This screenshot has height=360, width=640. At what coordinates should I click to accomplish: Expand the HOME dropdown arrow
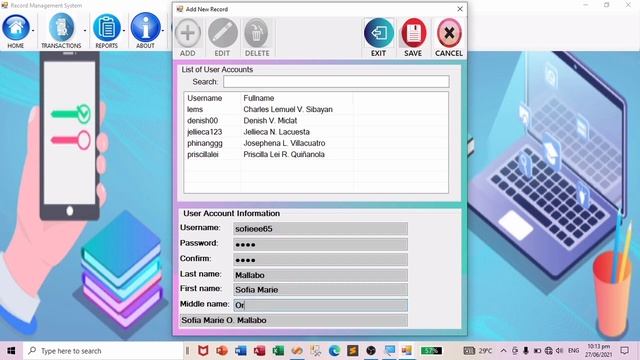[33, 30]
